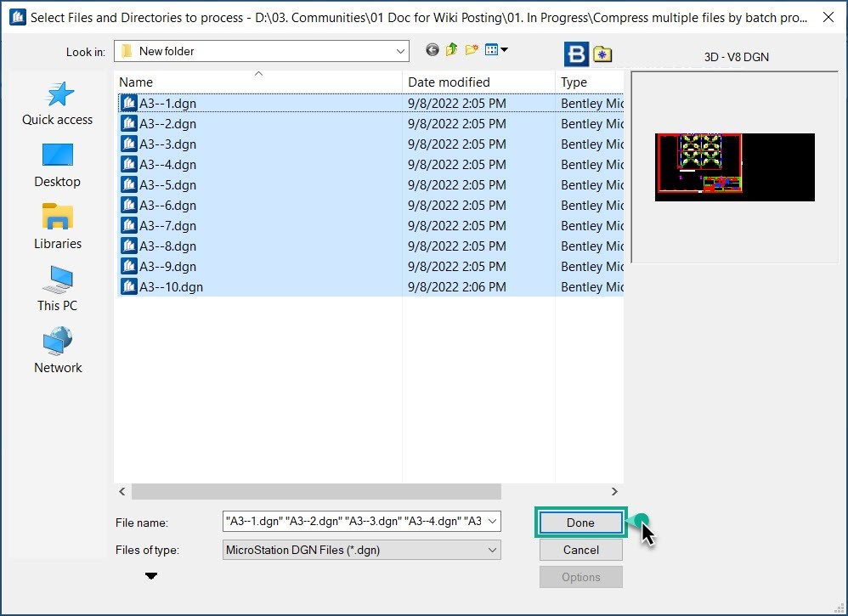Click the Bentley ProjectWise B icon
848x616 pixels.
click(576, 54)
